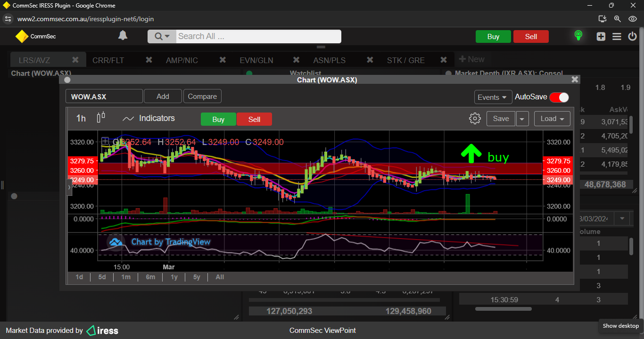Click the top Buy button
The width and height of the screenshot is (644, 339).
click(x=493, y=37)
